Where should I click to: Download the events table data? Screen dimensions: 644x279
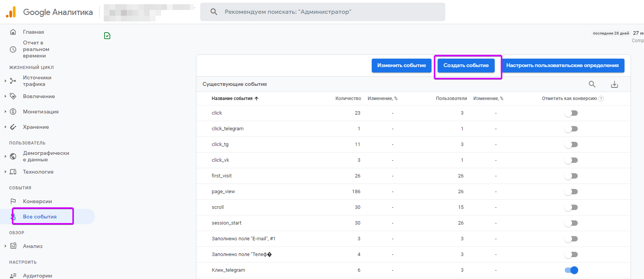click(x=615, y=84)
